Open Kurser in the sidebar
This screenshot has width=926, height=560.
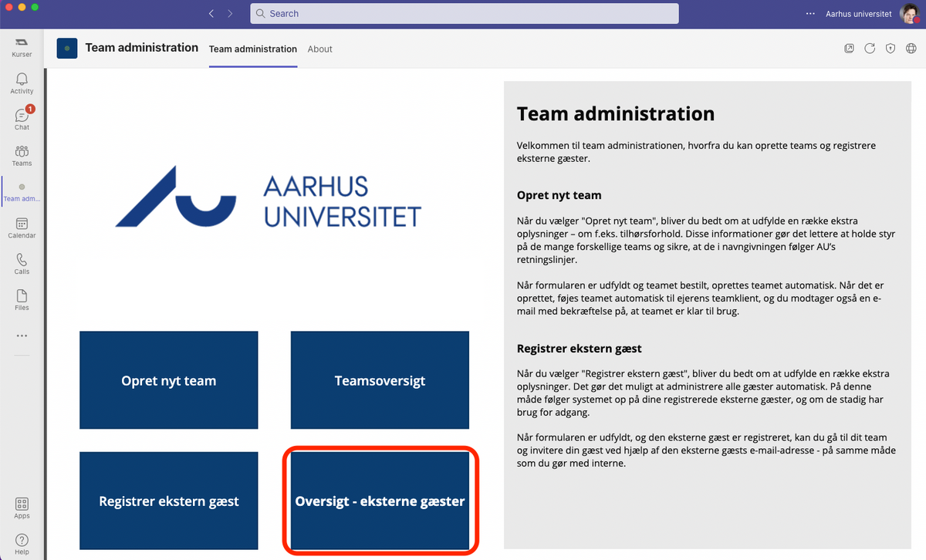(x=22, y=48)
